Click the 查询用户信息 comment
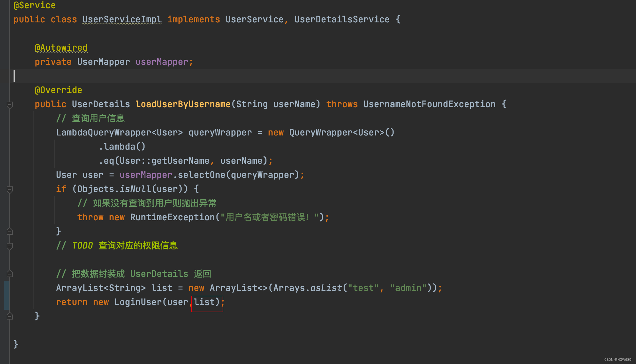This screenshot has height=364, width=636. click(90, 118)
